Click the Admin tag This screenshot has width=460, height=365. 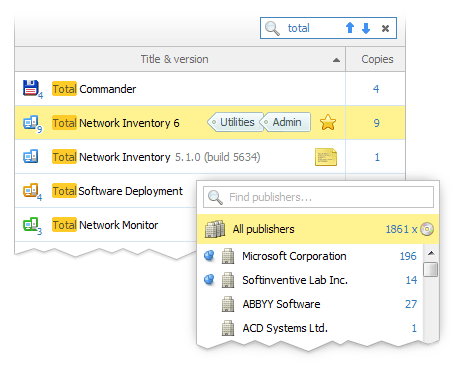287,122
